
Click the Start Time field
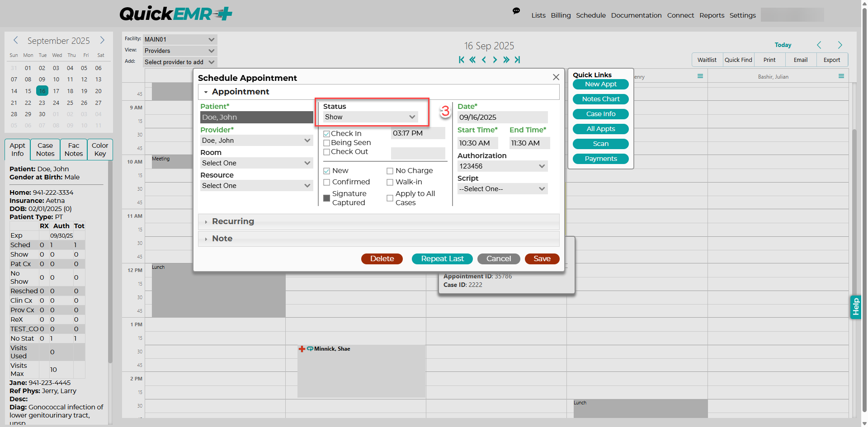click(x=478, y=143)
